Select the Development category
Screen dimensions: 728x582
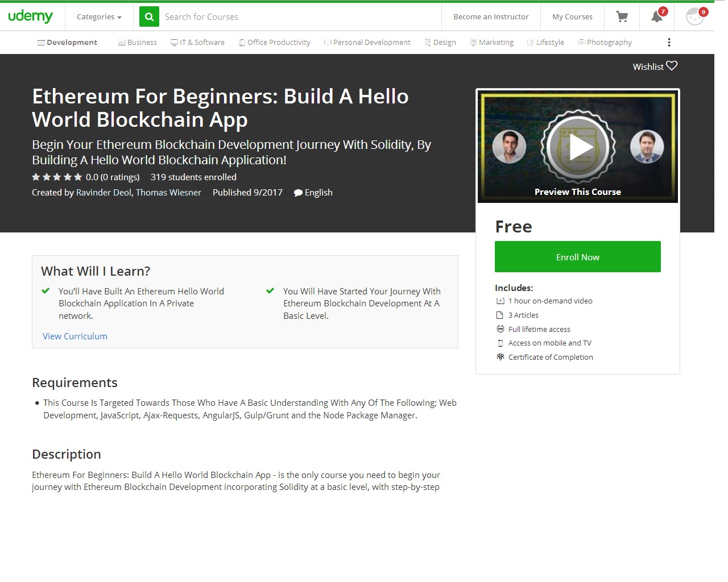pos(67,43)
